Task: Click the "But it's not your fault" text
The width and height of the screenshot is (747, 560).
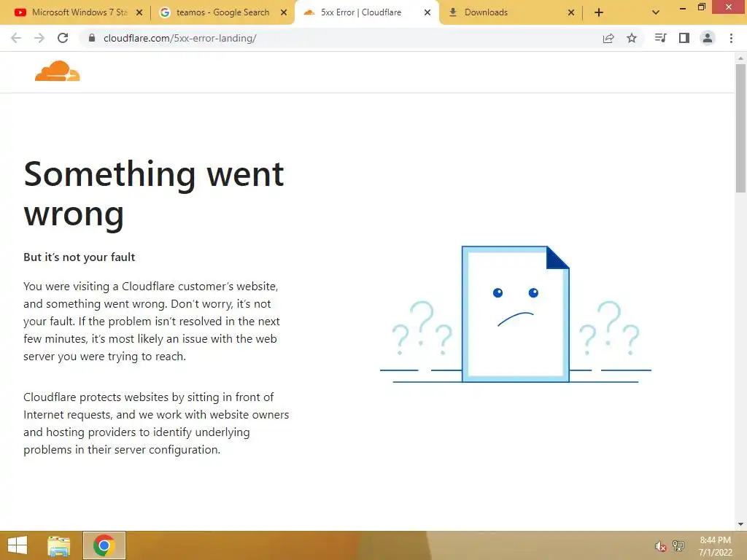Action: point(79,257)
